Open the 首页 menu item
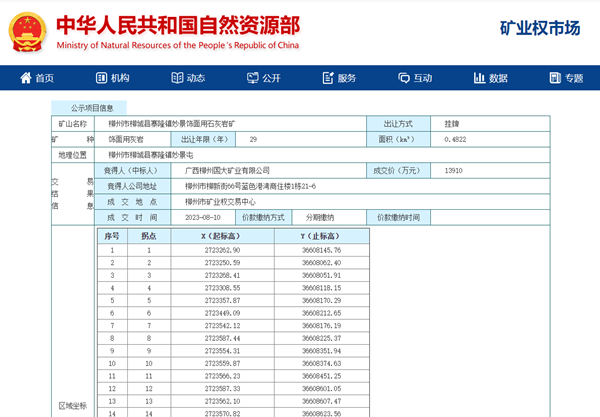Screen dimensions: 600x417 pyautogui.click(x=44, y=79)
